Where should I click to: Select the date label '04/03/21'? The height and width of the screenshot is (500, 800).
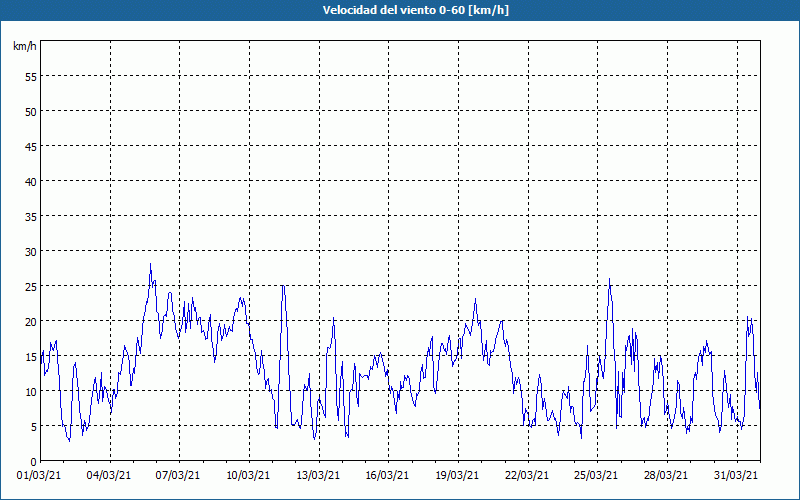(x=109, y=475)
